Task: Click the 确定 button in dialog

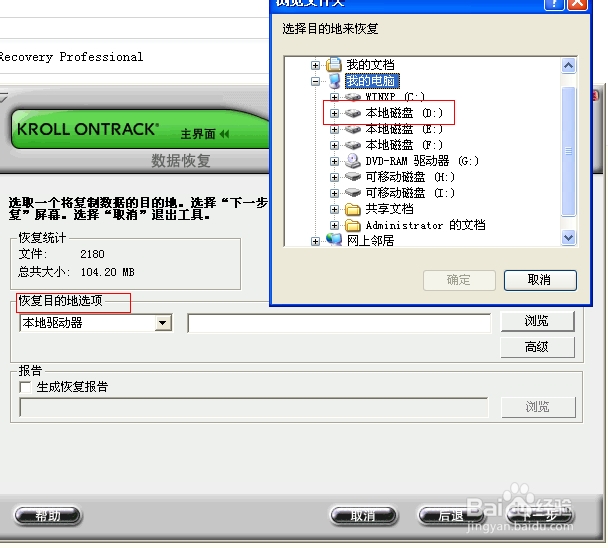Action: point(459,280)
